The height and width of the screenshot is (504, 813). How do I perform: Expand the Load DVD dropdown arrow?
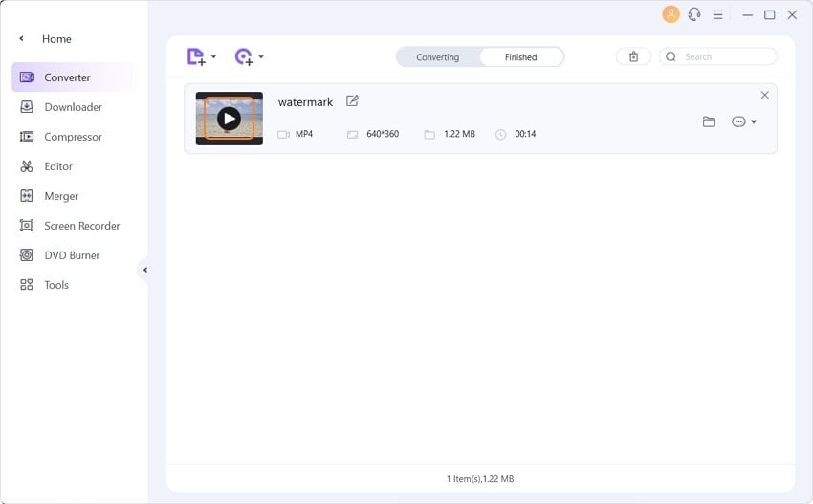(261, 56)
